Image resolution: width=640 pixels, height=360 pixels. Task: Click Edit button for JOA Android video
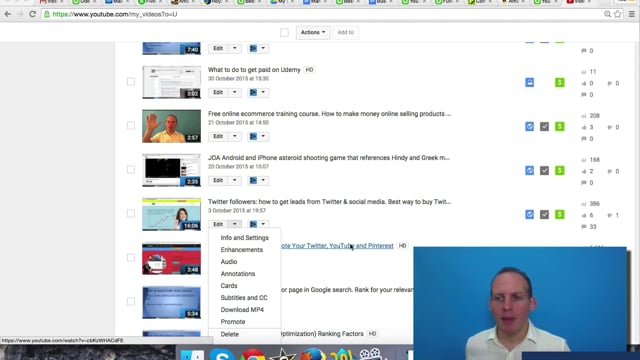click(218, 180)
